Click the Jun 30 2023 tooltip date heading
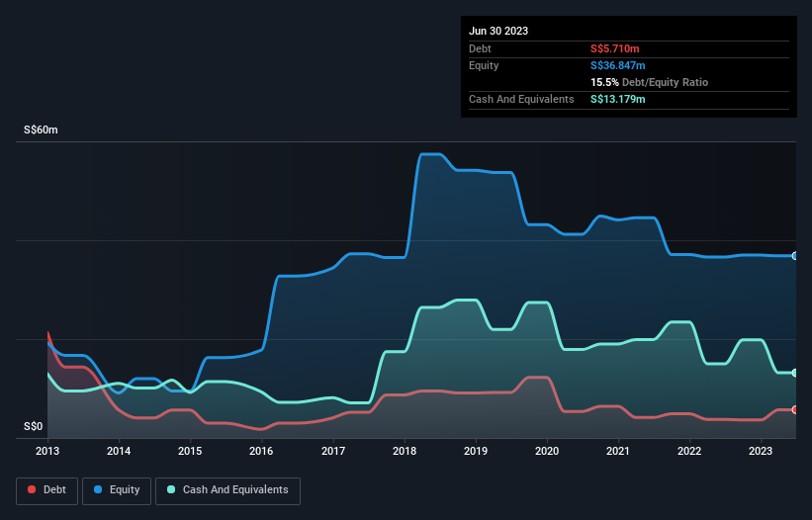Screen dimensions: 812x520 [498, 31]
